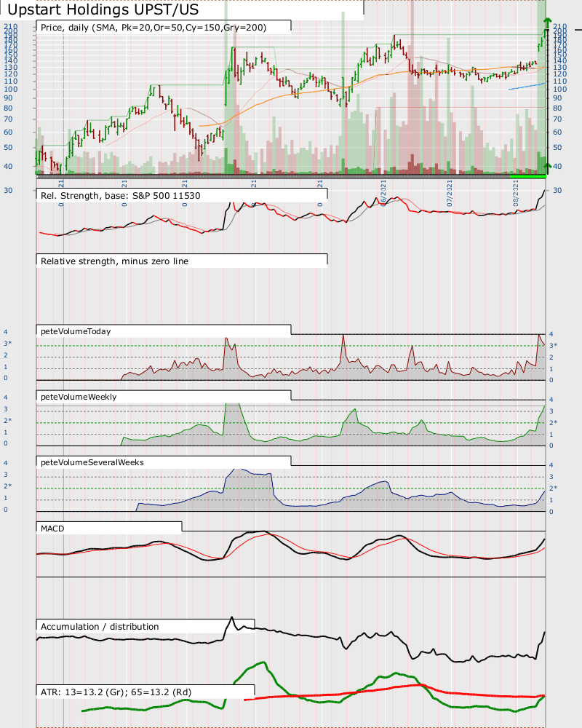The height and width of the screenshot is (728, 582).
Task: Click the 30 value on left axis
Action: tap(8, 190)
